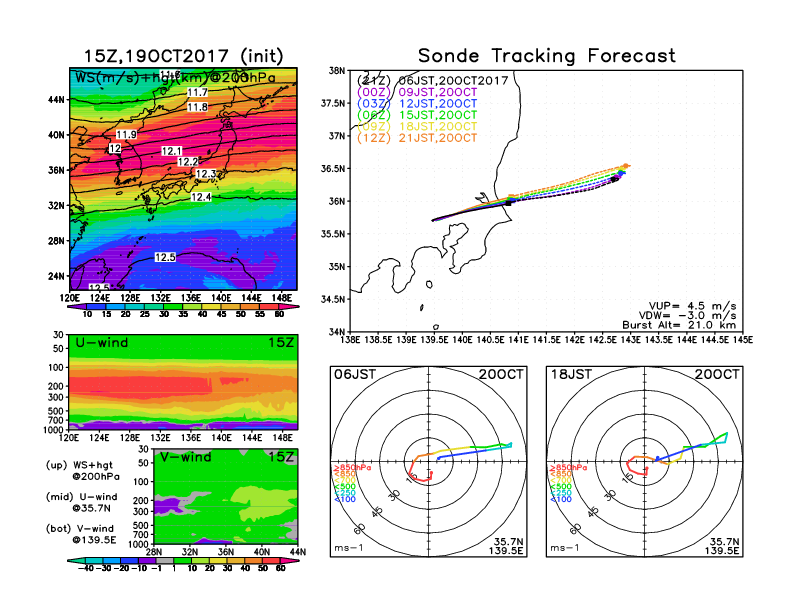Click the magenta 60 segment of wind speed colorbar
Image resolution: width=792 pixels, height=612 pixels.
click(289, 306)
